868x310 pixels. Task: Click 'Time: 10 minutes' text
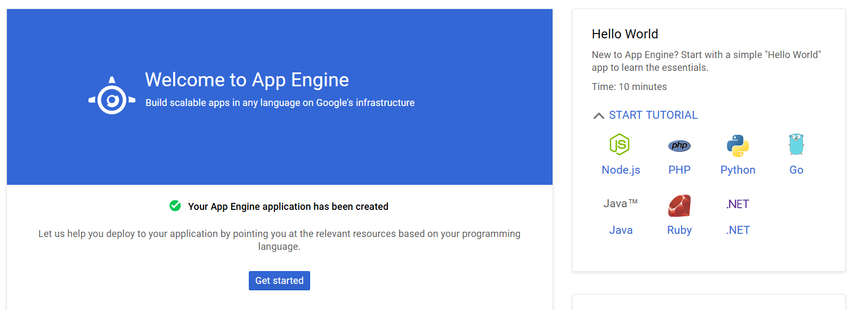[x=629, y=87]
